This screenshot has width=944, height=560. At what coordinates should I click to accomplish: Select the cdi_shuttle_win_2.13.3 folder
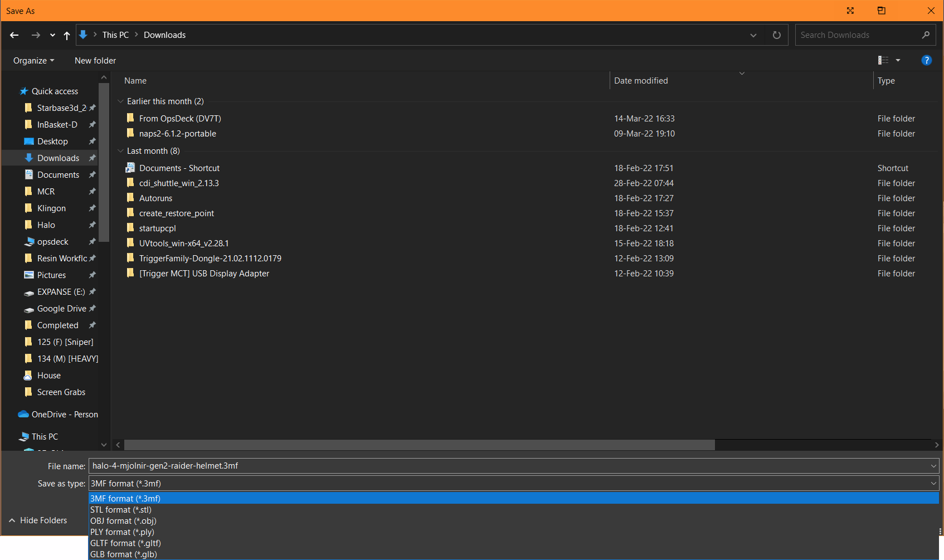[x=179, y=183]
